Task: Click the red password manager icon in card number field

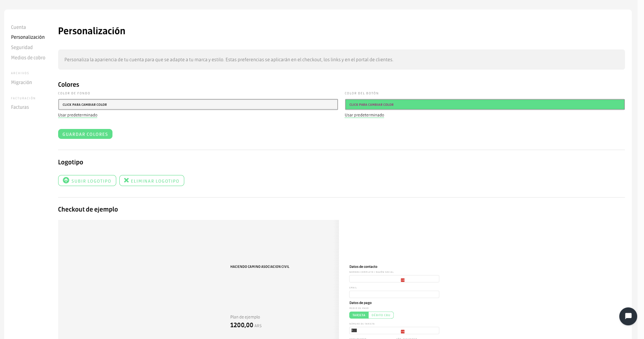Action: 403,331
